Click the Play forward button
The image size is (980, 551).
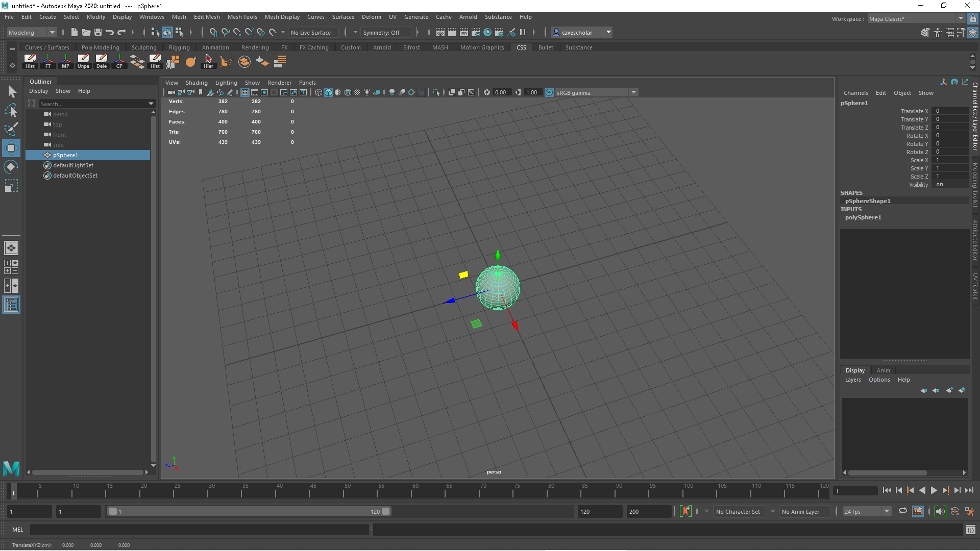click(934, 490)
